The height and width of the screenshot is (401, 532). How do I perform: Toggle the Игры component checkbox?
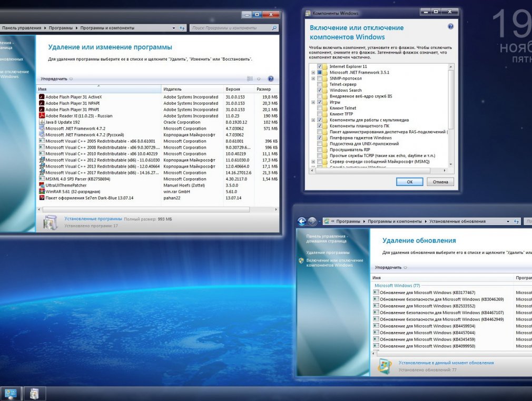coord(319,102)
